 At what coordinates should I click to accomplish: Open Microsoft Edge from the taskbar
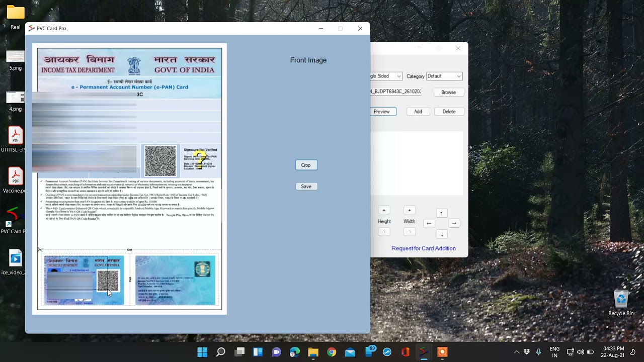point(295,352)
